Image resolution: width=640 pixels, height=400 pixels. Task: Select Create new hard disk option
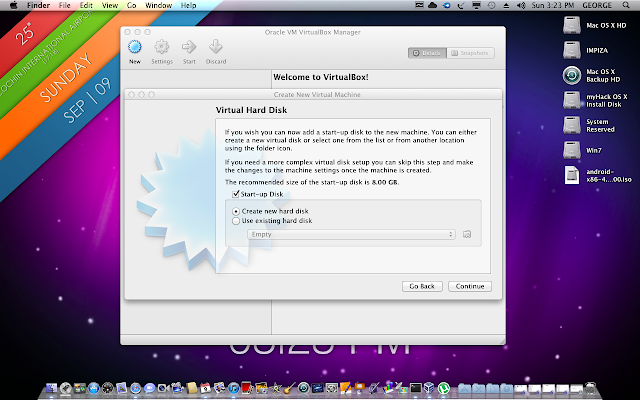coord(236,211)
